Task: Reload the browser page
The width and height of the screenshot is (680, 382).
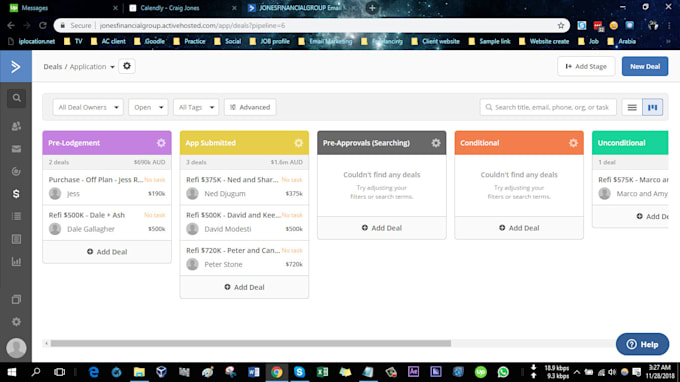Action: point(42,26)
